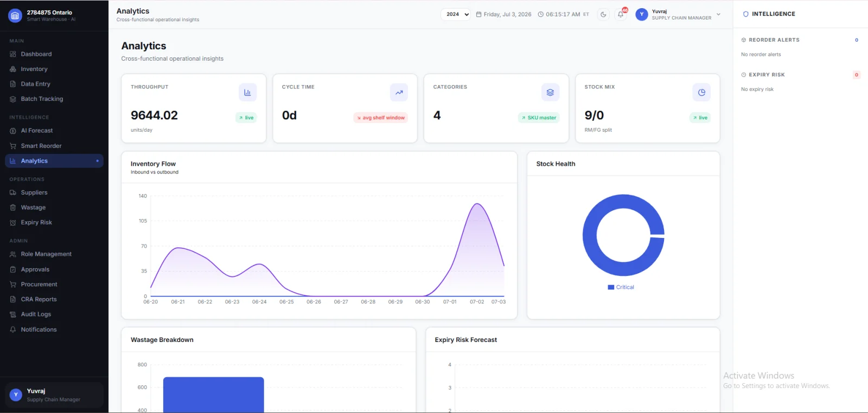
Task: Click the Batch Tracking layers icon
Action: tap(13, 99)
